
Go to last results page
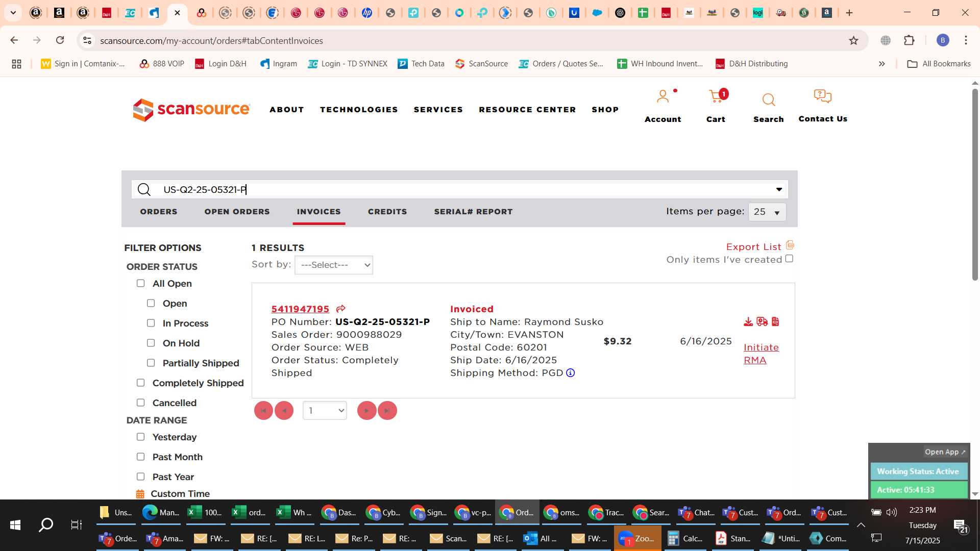tap(387, 411)
